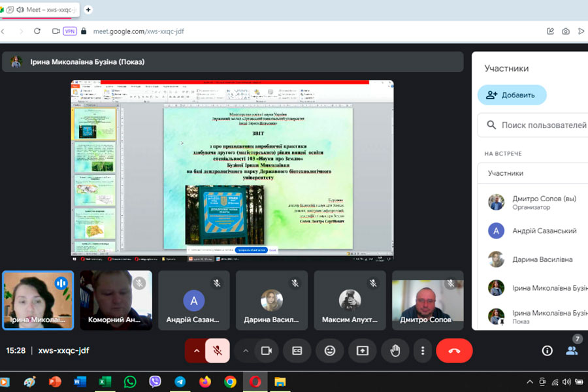Click meeting code xws-xxqc-jdf at bottom left
Image resolution: width=588 pixels, height=392 pixels.
pos(64,350)
